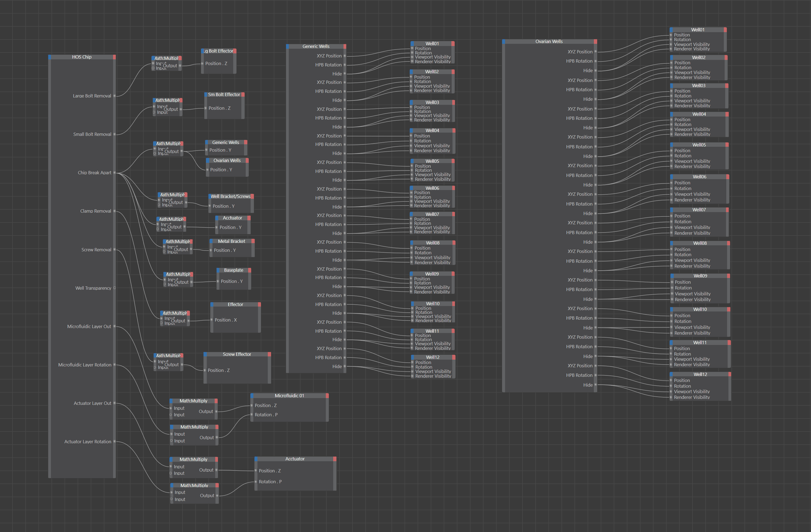811x532 pixels.
Task: Select the Microfluidic 01 node title
Action: pos(289,396)
